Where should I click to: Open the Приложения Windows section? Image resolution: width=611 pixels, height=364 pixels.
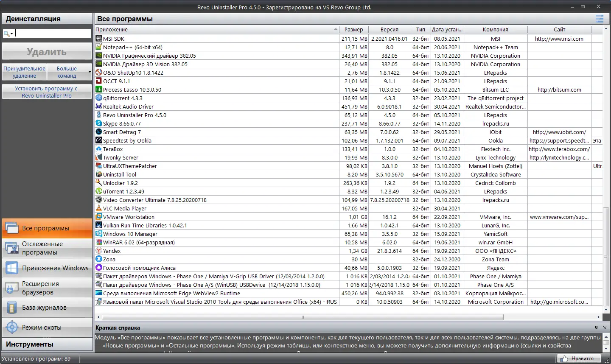pyautogui.click(x=47, y=268)
